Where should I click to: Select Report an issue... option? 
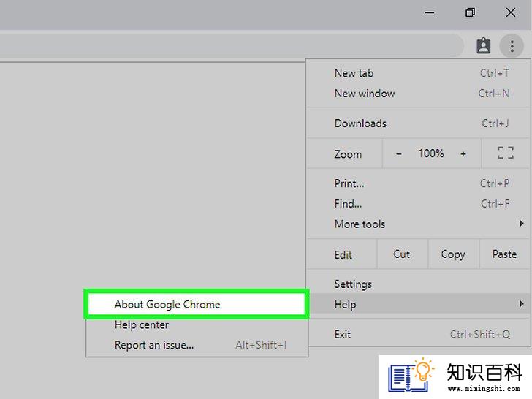click(x=197, y=345)
